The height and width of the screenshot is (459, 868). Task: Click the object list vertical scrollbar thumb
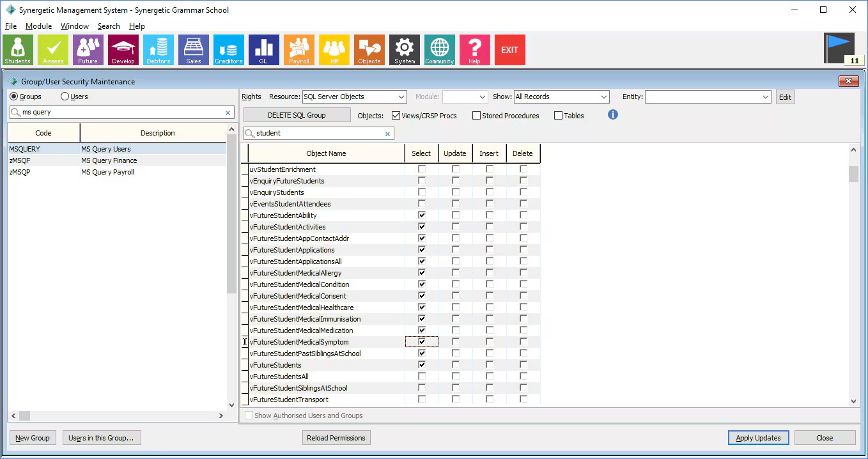(x=853, y=174)
